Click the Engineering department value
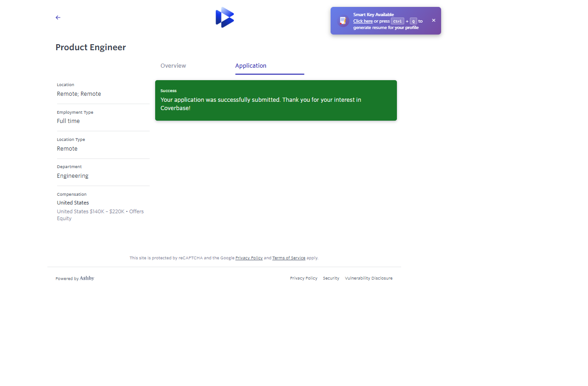This screenshot has height=386, width=588. (x=73, y=176)
